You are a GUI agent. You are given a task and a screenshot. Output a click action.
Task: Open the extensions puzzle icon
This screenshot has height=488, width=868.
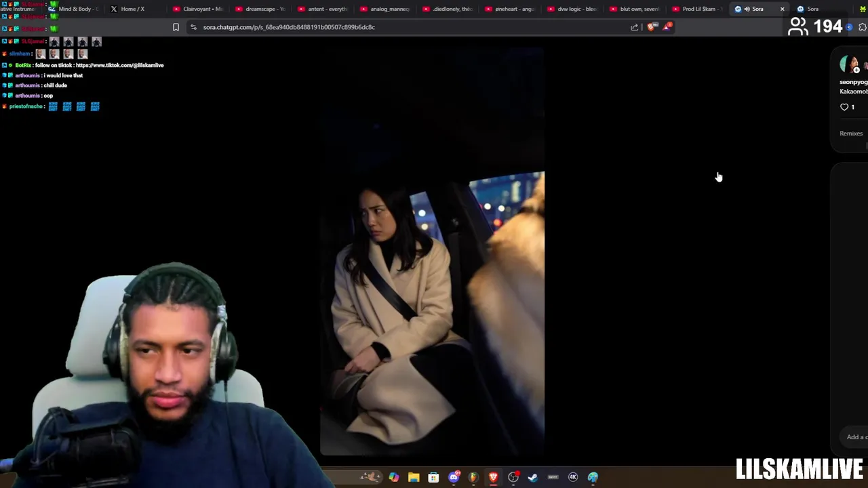pyautogui.click(x=863, y=27)
